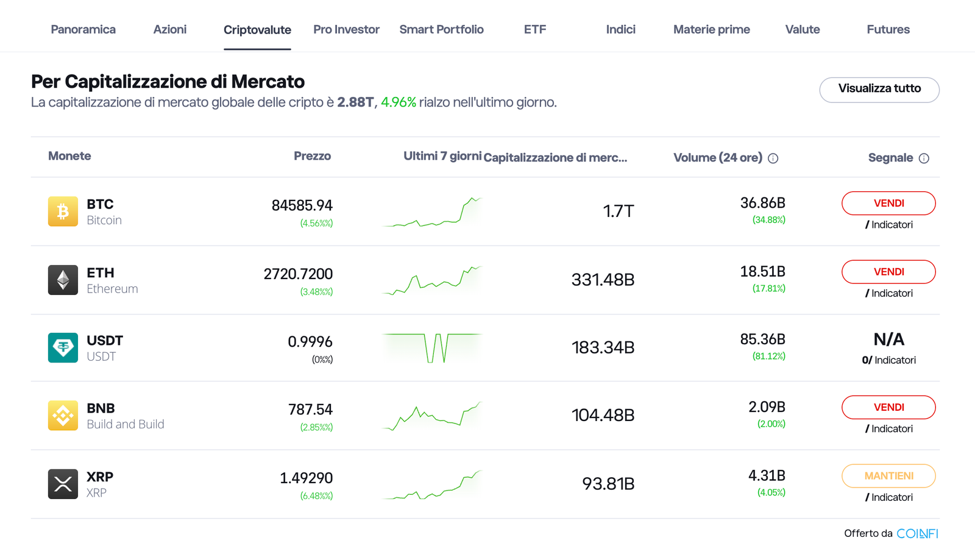Open the Indici tab

(620, 29)
